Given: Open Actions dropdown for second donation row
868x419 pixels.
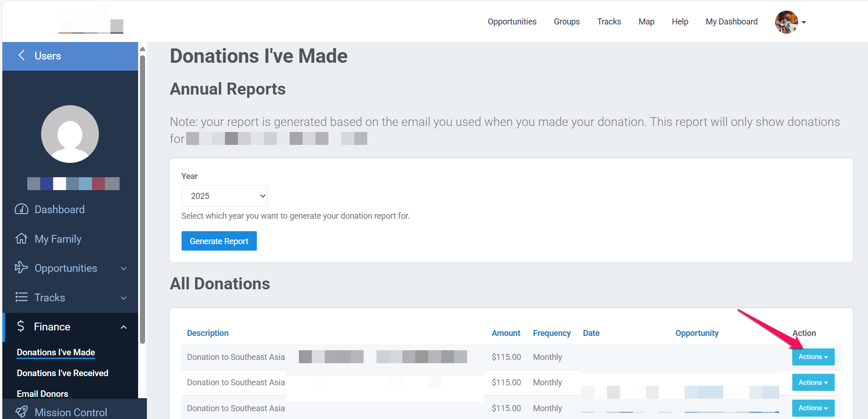Looking at the screenshot, I should (x=813, y=383).
